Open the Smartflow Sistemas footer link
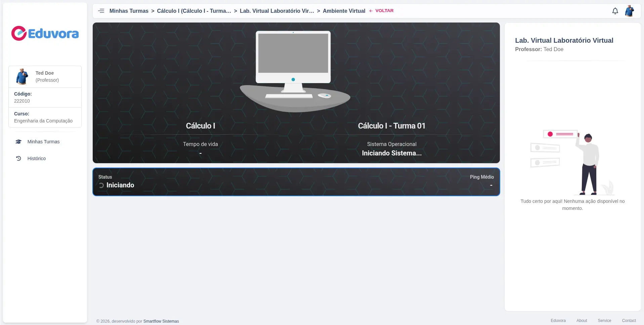Screen dimensions: 644x325 tap(161, 321)
